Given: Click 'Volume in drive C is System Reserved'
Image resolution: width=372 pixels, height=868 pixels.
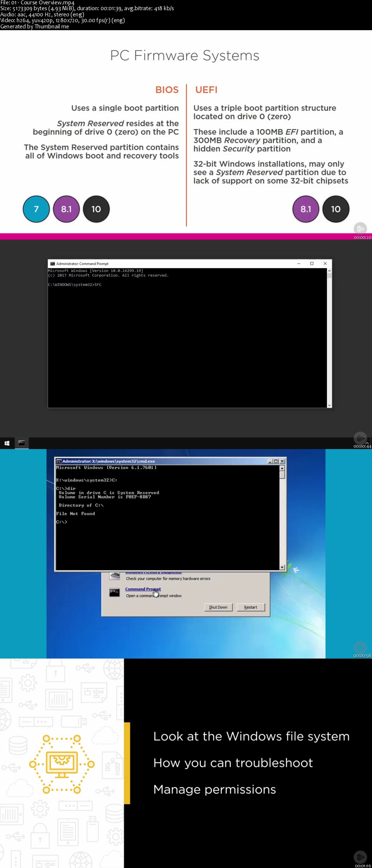Looking at the screenshot, I should point(109,493).
